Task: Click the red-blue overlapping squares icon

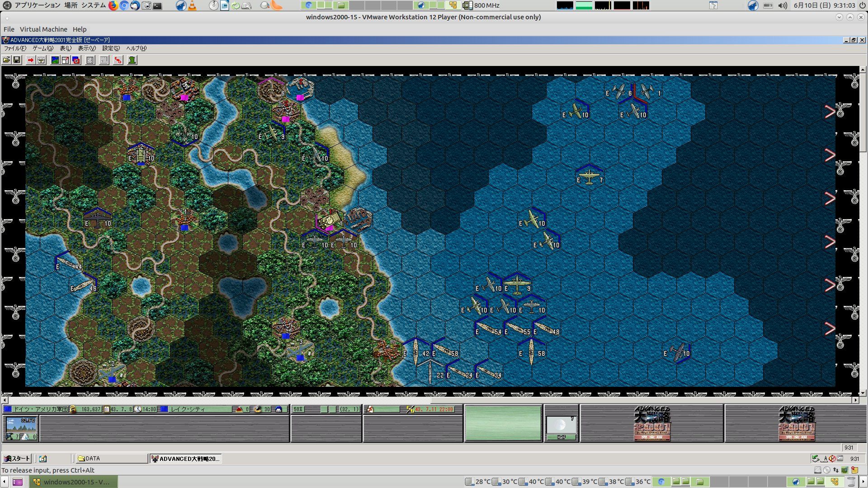Action: (76, 60)
